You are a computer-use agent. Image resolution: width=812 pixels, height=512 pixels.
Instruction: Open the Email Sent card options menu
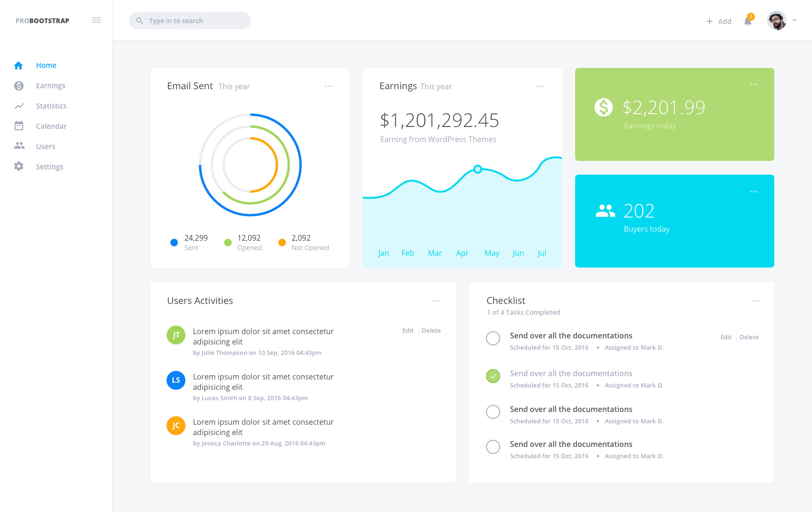click(328, 86)
